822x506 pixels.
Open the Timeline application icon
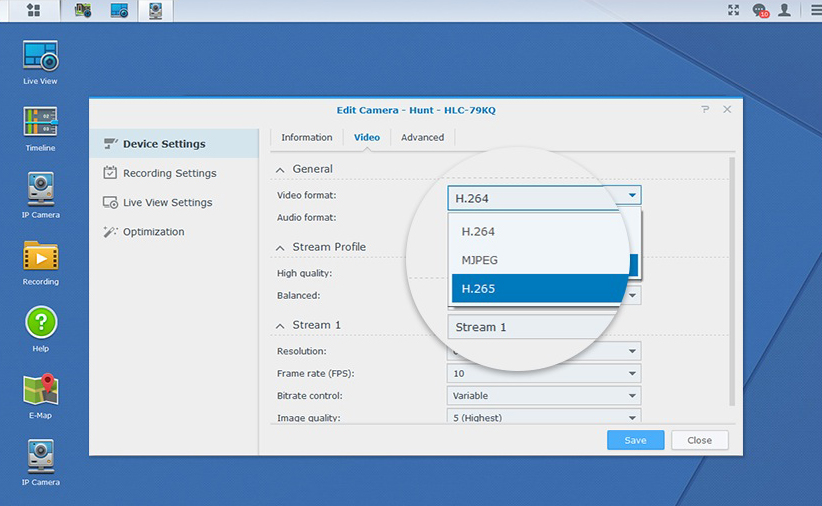40,123
